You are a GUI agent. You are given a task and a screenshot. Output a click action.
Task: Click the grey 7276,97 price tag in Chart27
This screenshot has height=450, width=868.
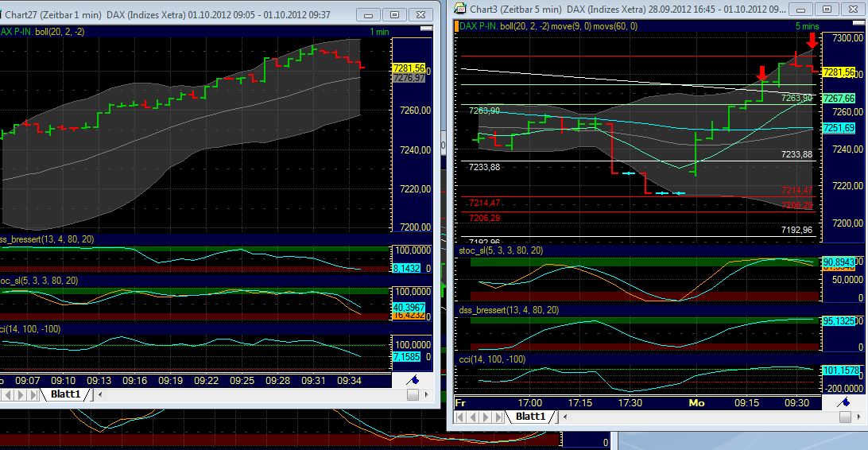click(x=409, y=78)
